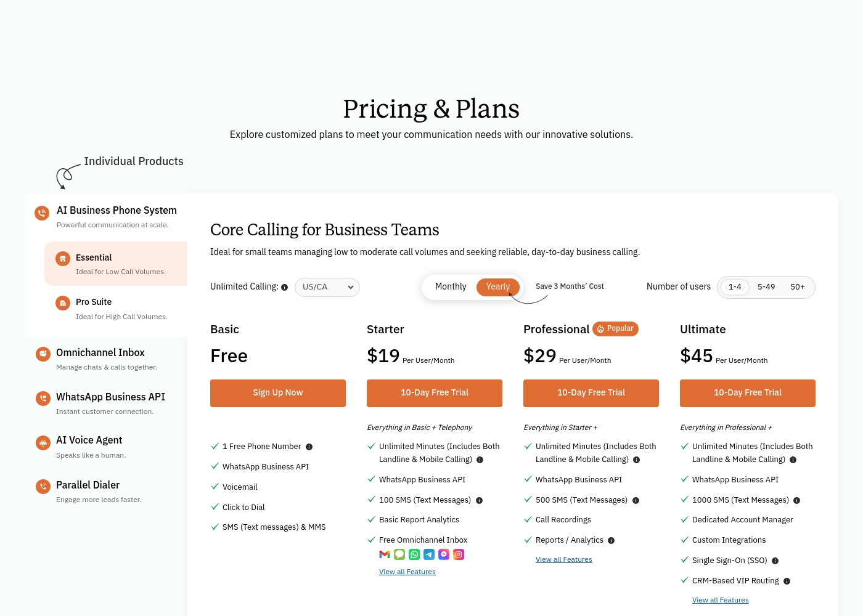Click the Parallel Dialer sidebar icon
Screen dimensions: 863x616
tap(43, 487)
